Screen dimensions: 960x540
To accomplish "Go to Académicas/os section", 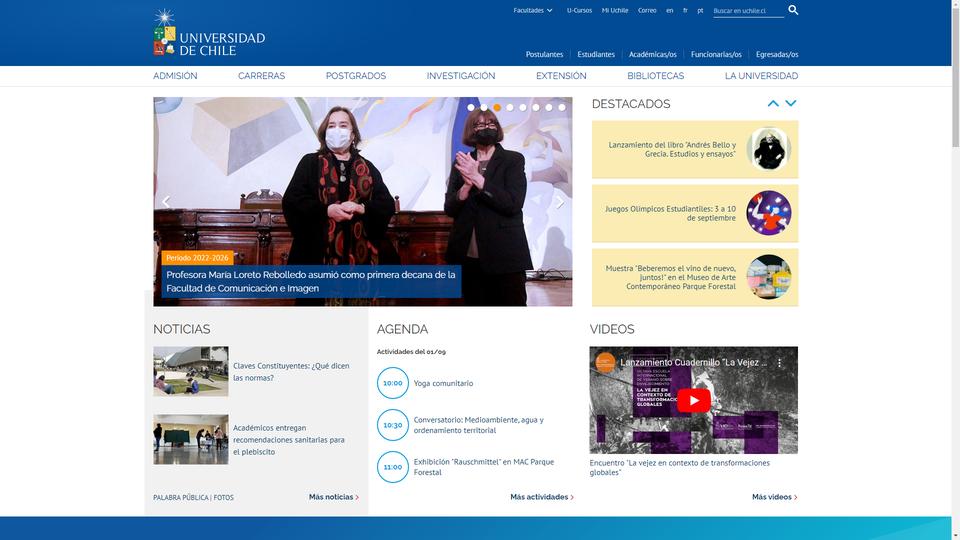I will click(653, 54).
